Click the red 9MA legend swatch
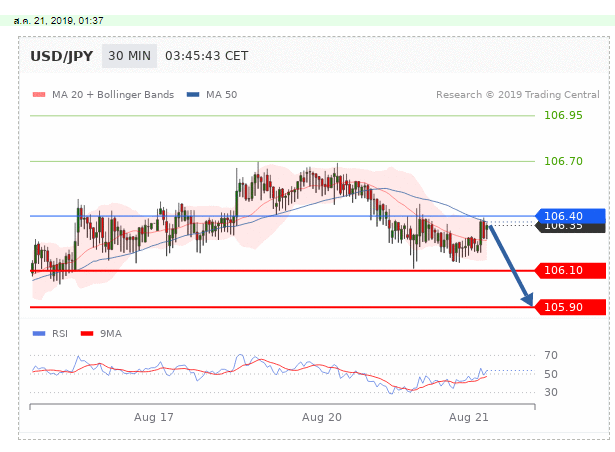615x452 pixels. [87, 334]
